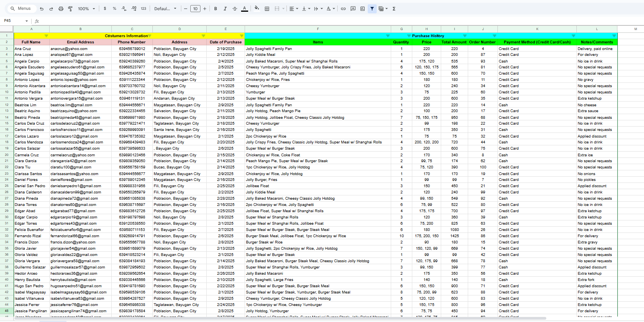Click the horizontal scrollbar

click(280, 319)
